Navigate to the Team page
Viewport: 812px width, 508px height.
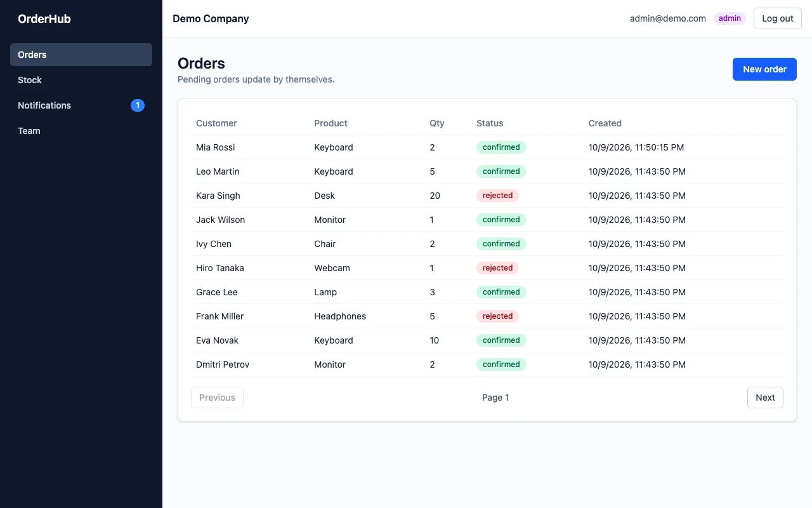(81, 131)
